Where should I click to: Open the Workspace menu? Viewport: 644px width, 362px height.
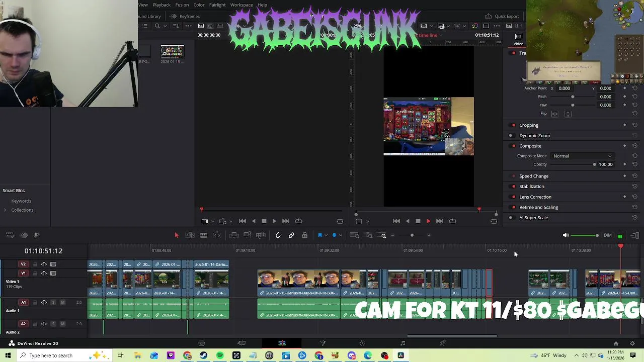tap(242, 5)
